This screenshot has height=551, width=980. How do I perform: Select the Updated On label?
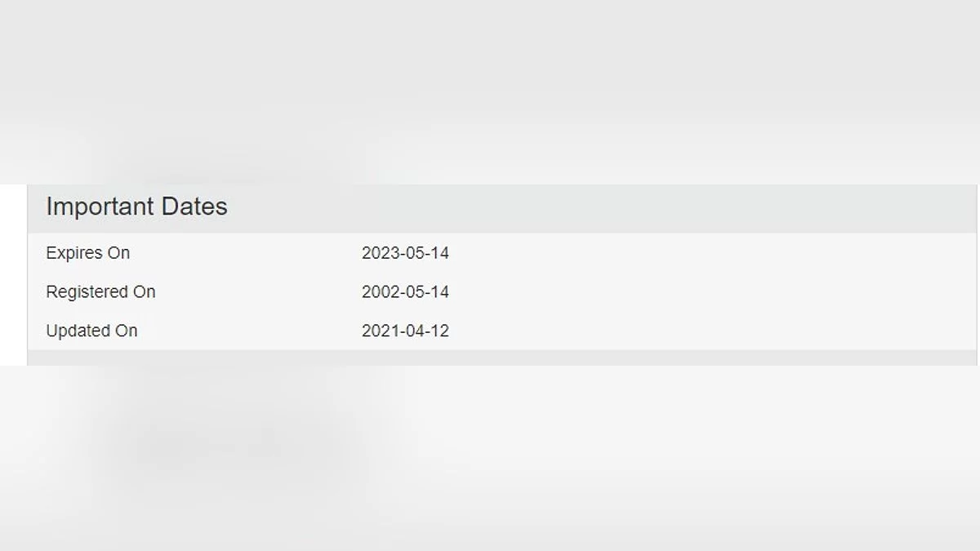point(91,331)
